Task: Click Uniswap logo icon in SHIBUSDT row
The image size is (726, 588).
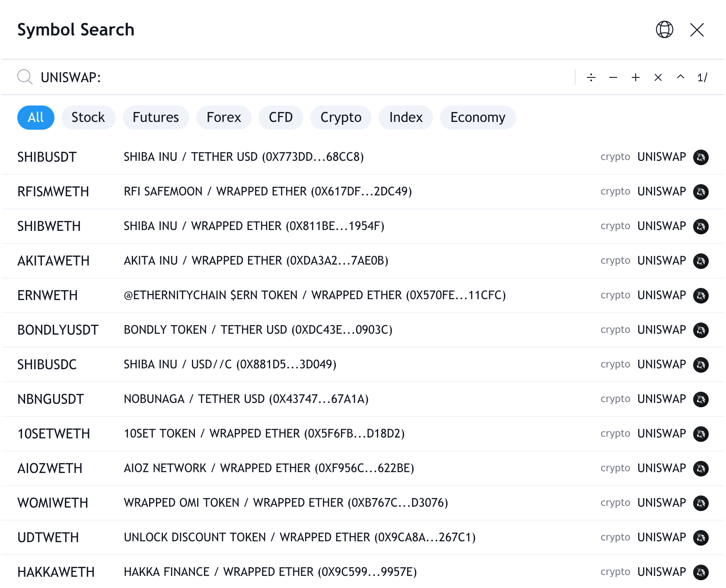Action: click(x=701, y=157)
